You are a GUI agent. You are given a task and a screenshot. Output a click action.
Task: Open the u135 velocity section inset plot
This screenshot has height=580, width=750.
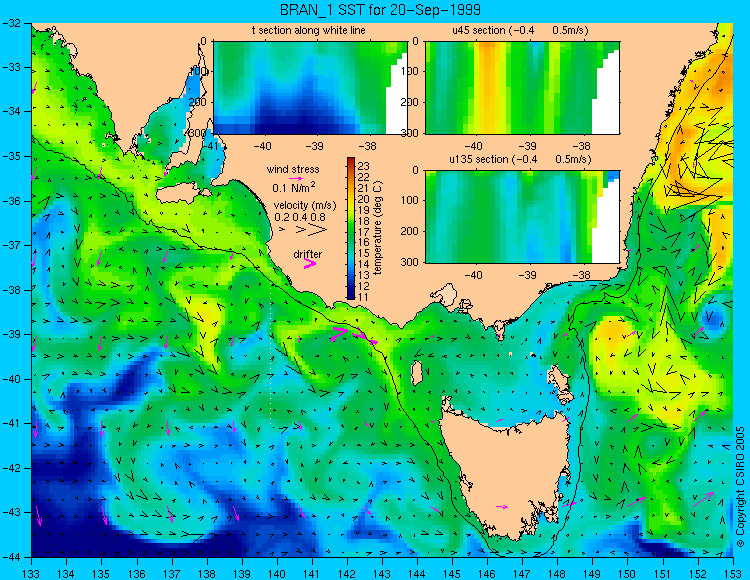(x=522, y=217)
